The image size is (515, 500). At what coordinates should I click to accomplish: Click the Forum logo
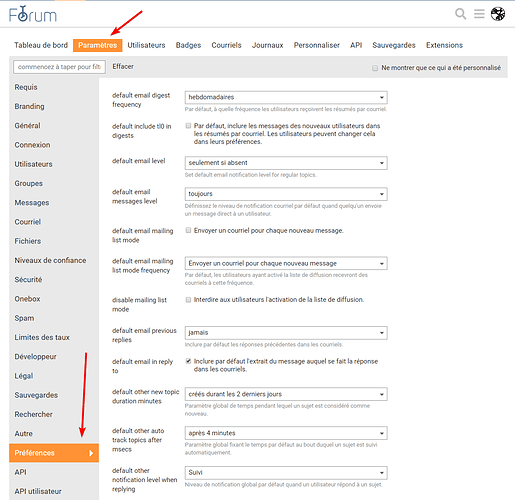pos(33,14)
